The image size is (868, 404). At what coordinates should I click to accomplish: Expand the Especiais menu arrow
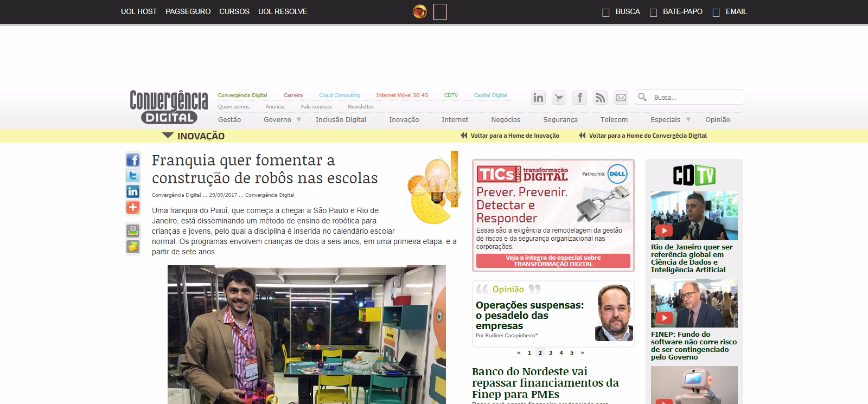(x=688, y=119)
